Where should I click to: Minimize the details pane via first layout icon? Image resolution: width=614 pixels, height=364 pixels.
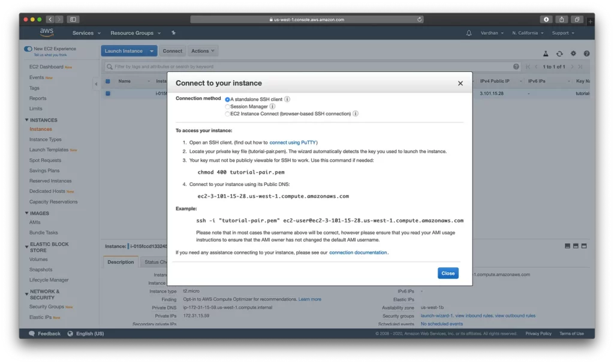click(x=567, y=246)
